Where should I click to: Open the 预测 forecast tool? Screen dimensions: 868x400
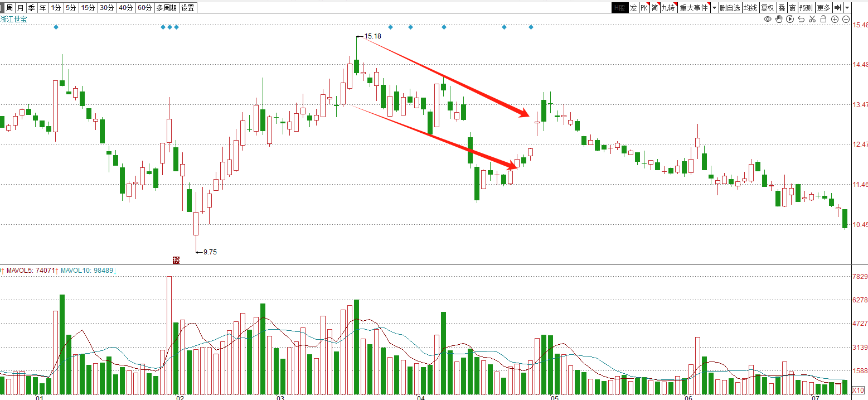click(806, 8)
